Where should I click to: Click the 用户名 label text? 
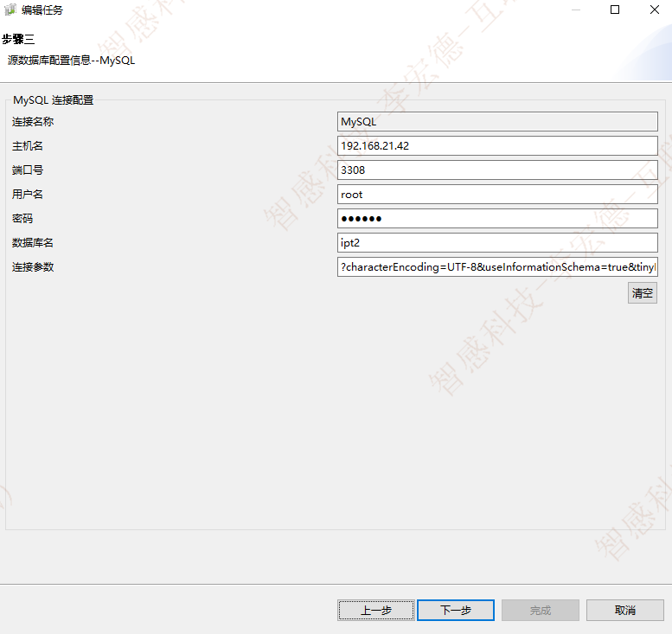point(28,195)
